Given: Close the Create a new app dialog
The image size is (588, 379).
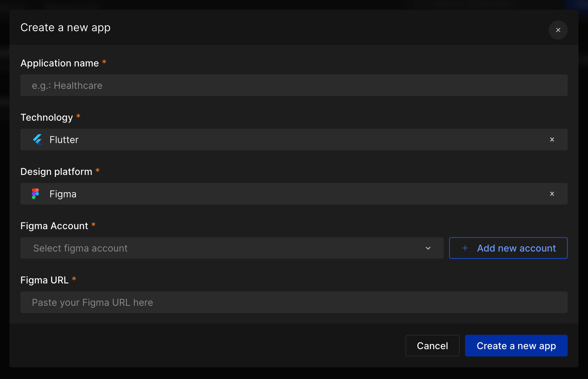Looking at the screenshot, I should (x=558, y=30).
